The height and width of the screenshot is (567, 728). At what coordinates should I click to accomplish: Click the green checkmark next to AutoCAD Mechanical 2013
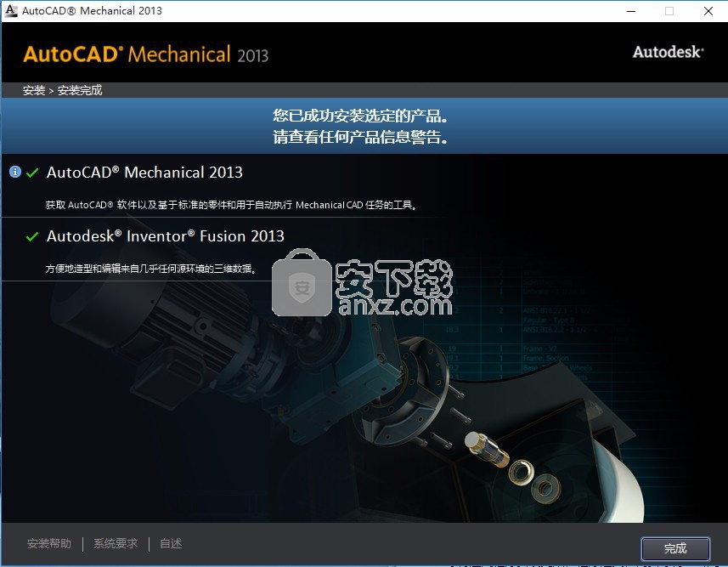[32, 173]
